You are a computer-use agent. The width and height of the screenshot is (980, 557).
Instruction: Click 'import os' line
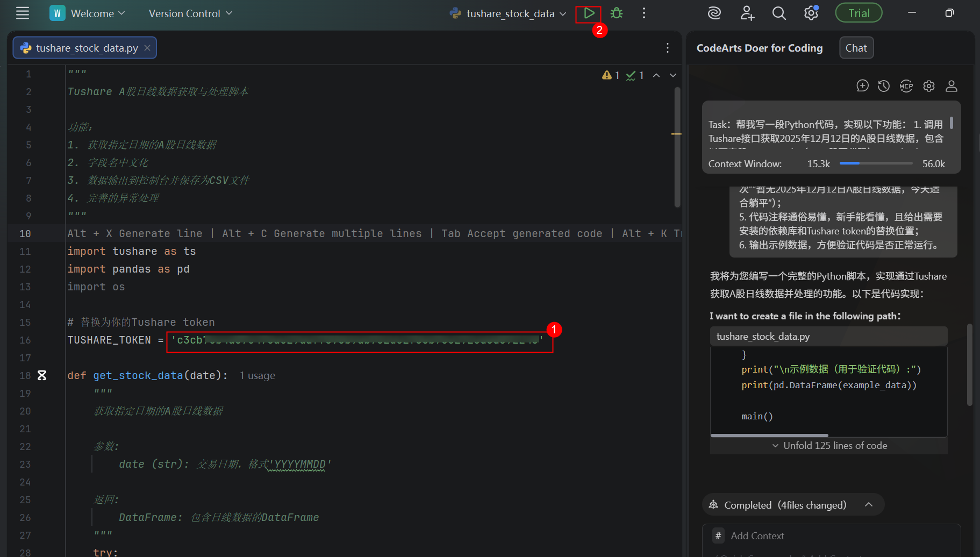coord(96,287)
